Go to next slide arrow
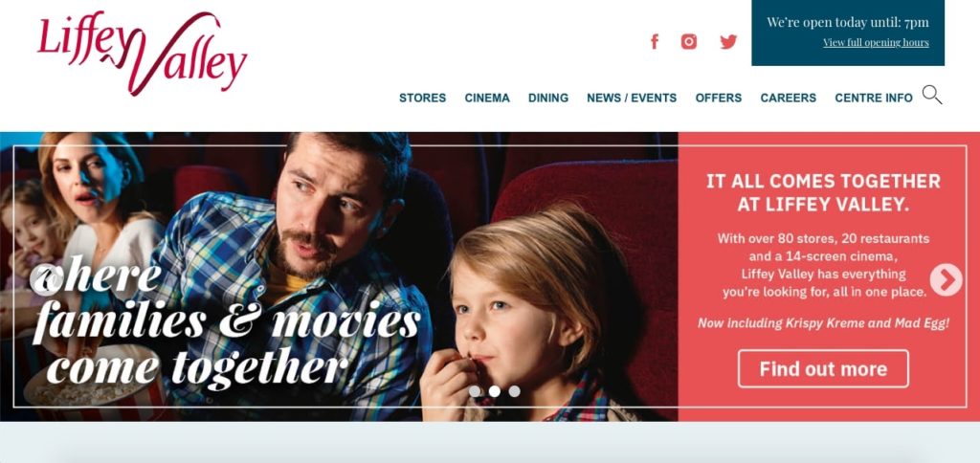980x463 pixels. (947, 279)
